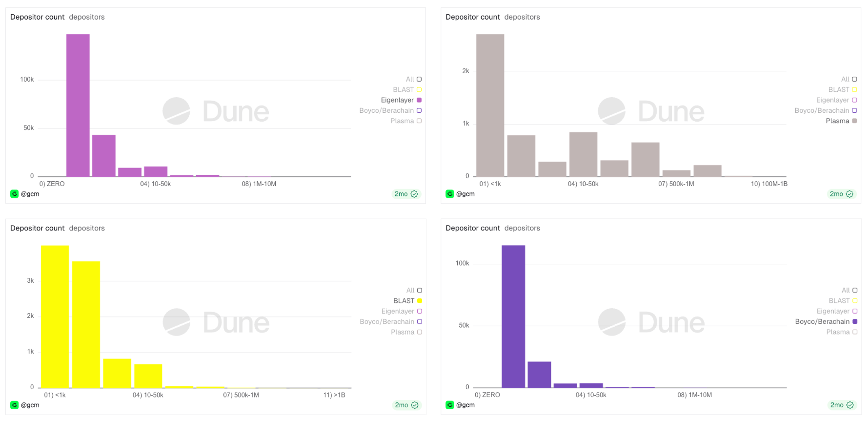The width and height of the screenshot is (868, 421).
Task: Click the green @gcm avatar in Eigenlayer chart
Action: pos(14,194)
